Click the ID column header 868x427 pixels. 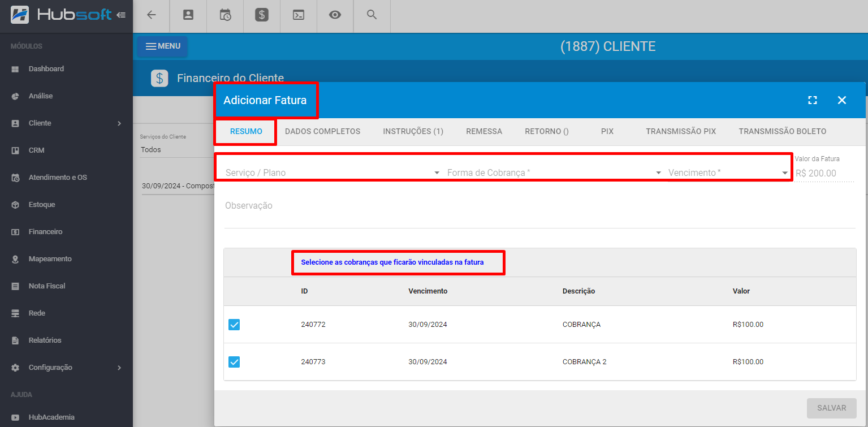pyautogui.click(x=304, y=291)
